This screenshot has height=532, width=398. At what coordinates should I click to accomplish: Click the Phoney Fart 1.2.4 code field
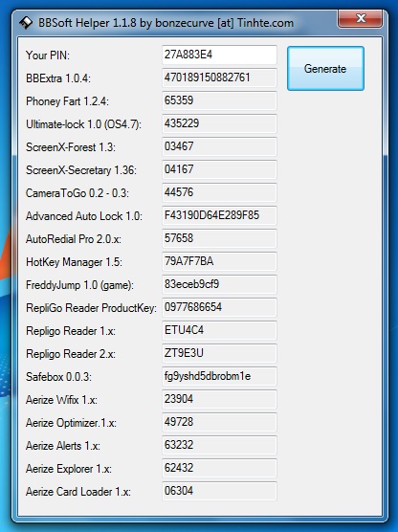219,100
